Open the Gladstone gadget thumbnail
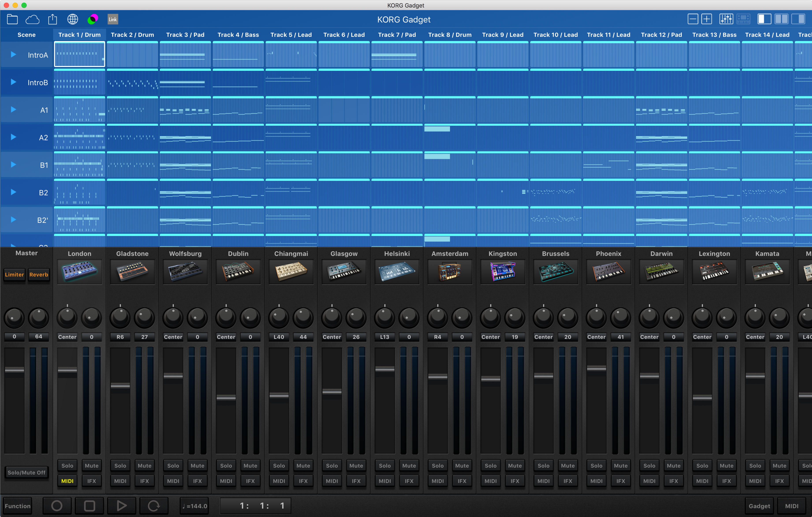Image resolution: width=812 pixels, height=517 pixels. 133,272
